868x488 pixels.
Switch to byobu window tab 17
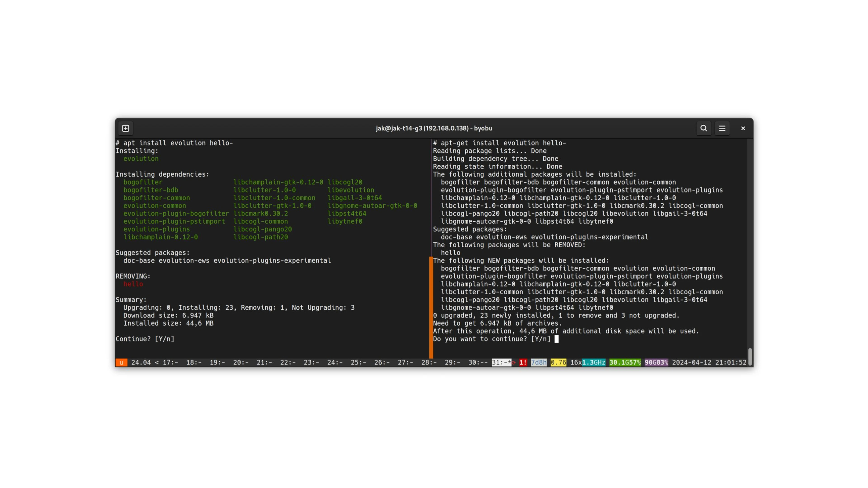click(170, 362)
